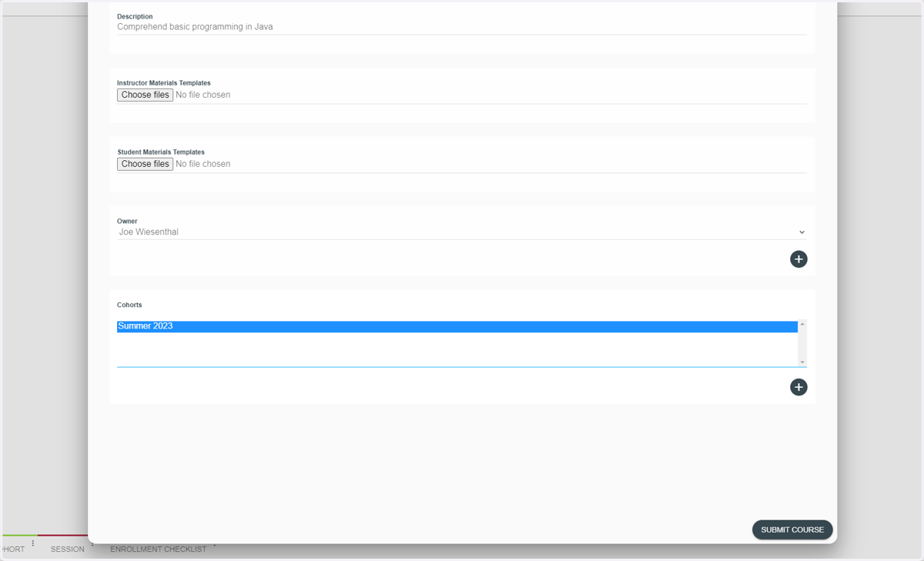Open the Enrollment Checklist tab behind dialog
Image resolution: width=924 pixels, height=561 pixels.
point(159,549)
